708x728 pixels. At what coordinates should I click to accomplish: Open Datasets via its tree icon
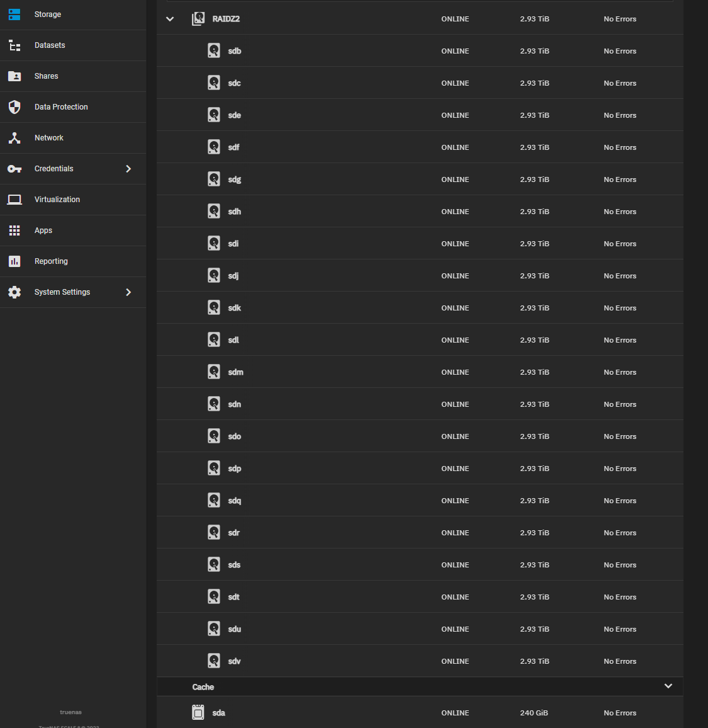tap(14, 45)
